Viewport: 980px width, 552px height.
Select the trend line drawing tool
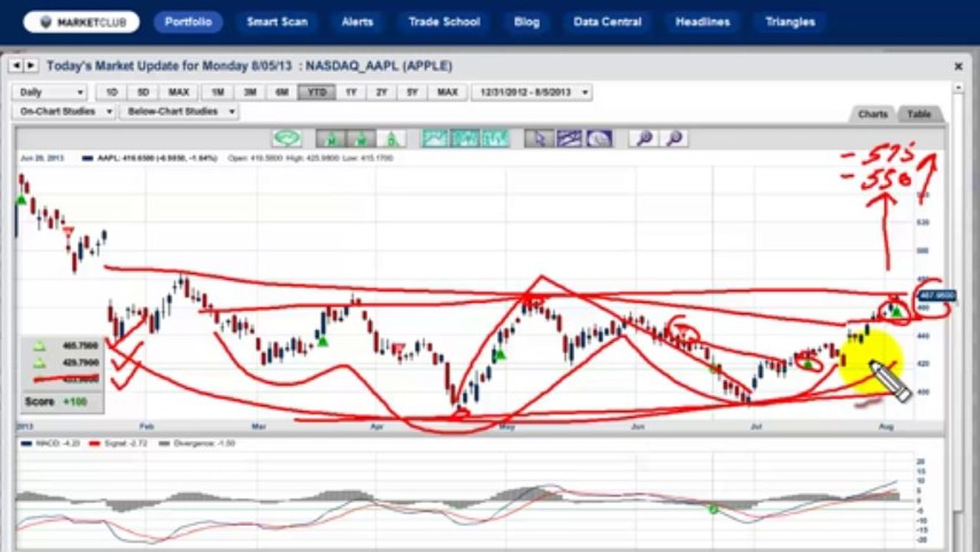click(x=569, y=139)
